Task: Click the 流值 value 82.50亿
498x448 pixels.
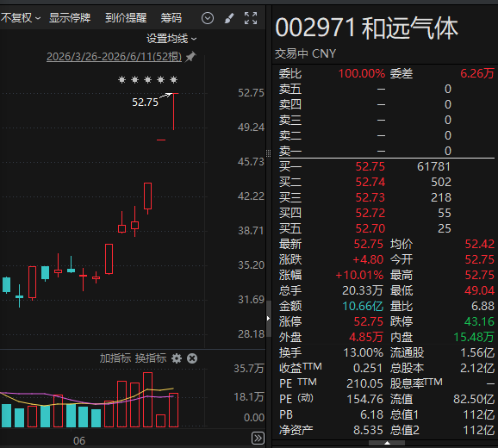Action: (474, 400)
